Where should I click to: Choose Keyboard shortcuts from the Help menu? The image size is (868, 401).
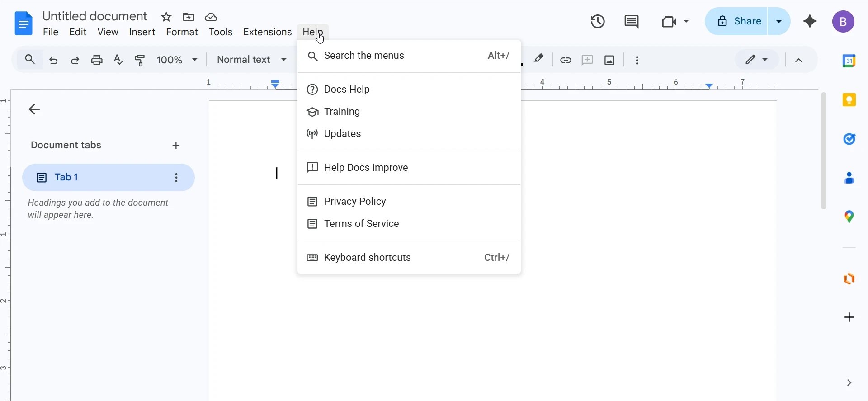click(x=368, y=257)
